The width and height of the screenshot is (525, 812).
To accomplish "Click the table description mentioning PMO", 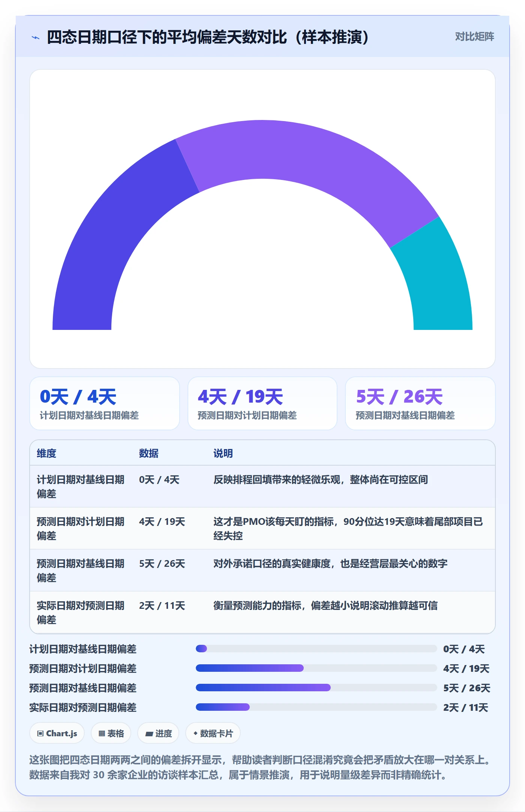I will click(x=348, y=529).
